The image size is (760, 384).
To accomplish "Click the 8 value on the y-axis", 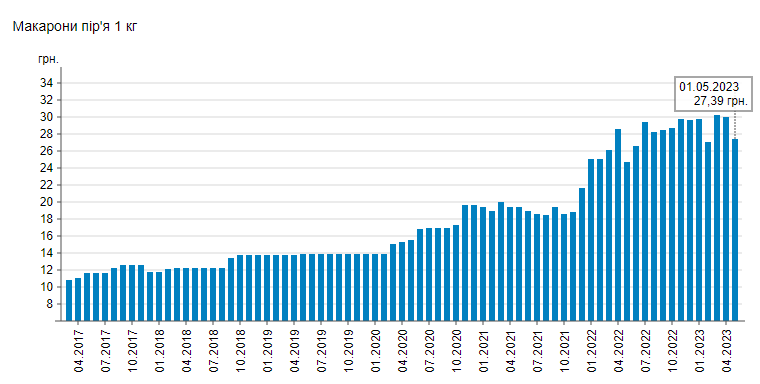I will coord(48,304).
